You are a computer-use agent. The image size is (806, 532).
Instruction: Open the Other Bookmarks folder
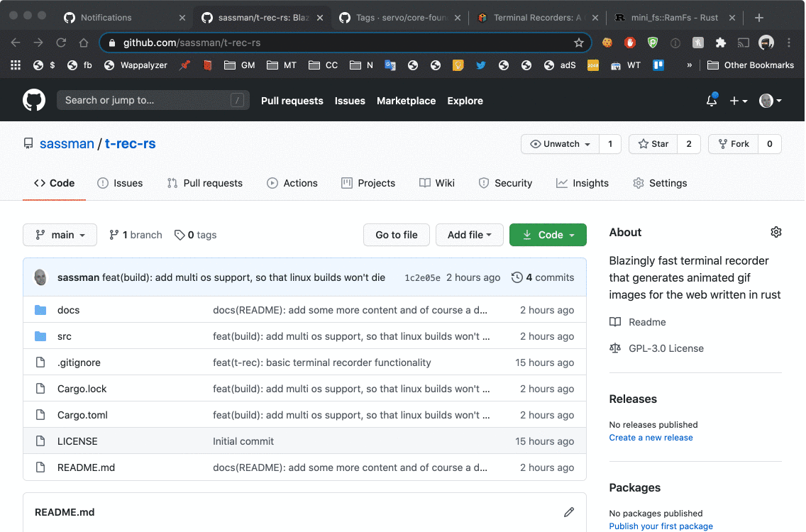coord(751,65)
